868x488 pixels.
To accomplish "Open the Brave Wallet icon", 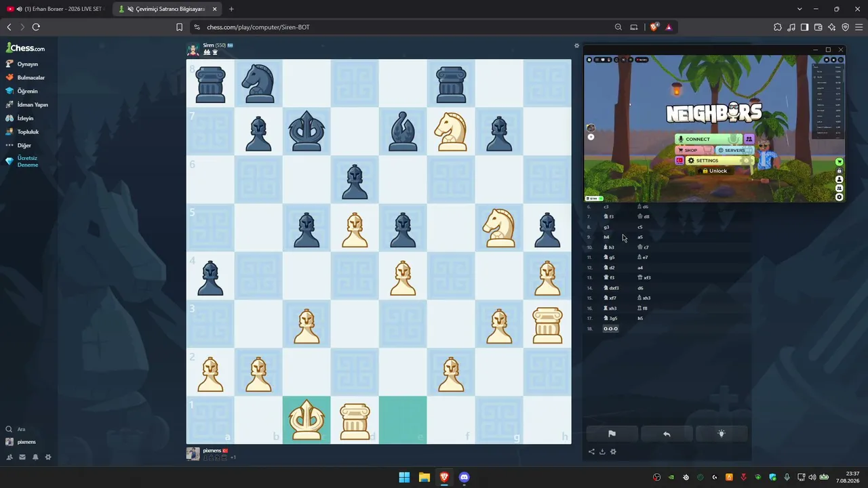I will 818,27.
